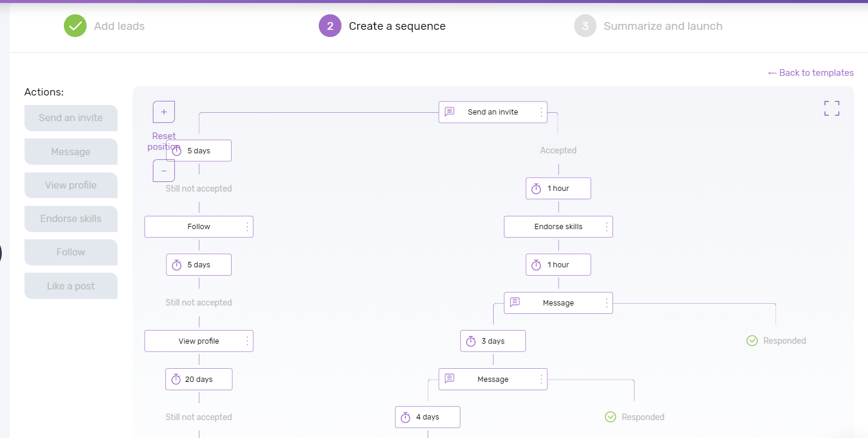Screen dimensions: 868x438
Task: Edit the 3 days delay value
Action: pos(493,341)
